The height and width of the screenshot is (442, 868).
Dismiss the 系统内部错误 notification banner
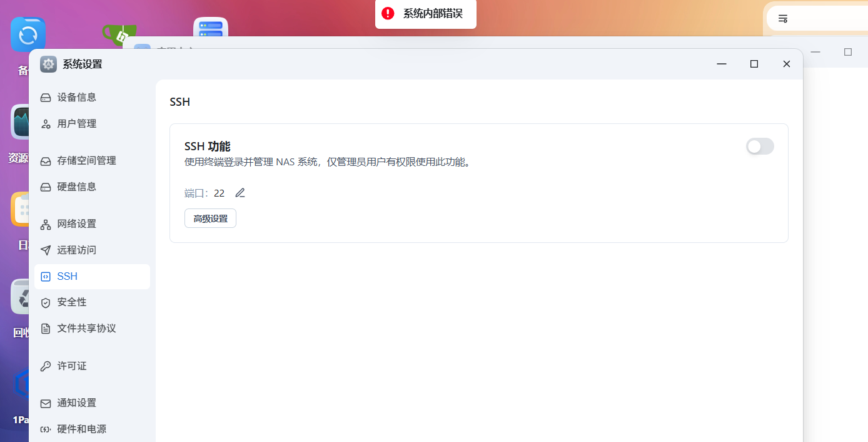(425, 14)
